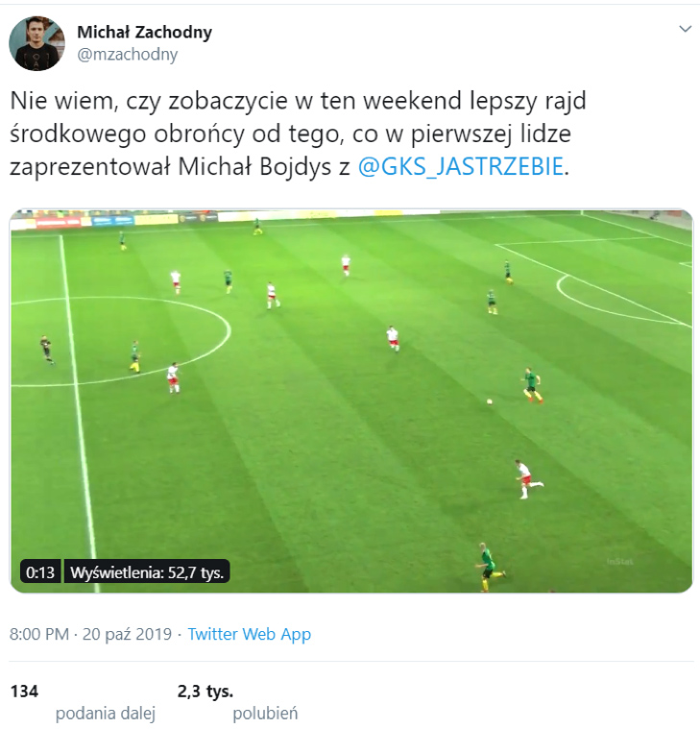Click the ball in the video frame
This screenshot has width=700, height=729.
[489, 401]
